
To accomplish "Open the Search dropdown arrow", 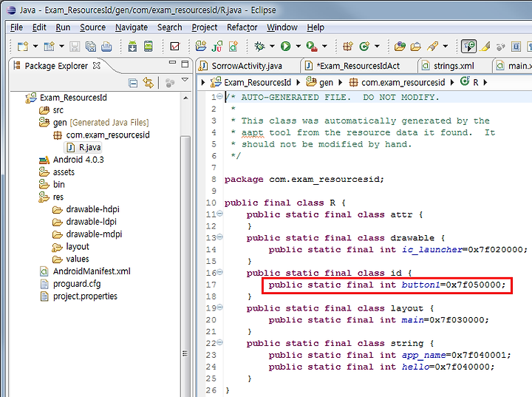I will [445, 46].
